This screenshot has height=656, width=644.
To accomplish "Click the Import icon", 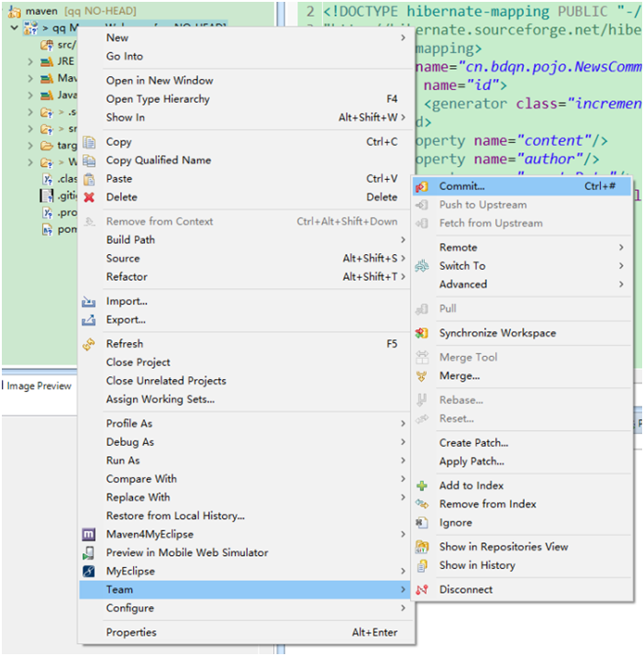I will [89, 302].
